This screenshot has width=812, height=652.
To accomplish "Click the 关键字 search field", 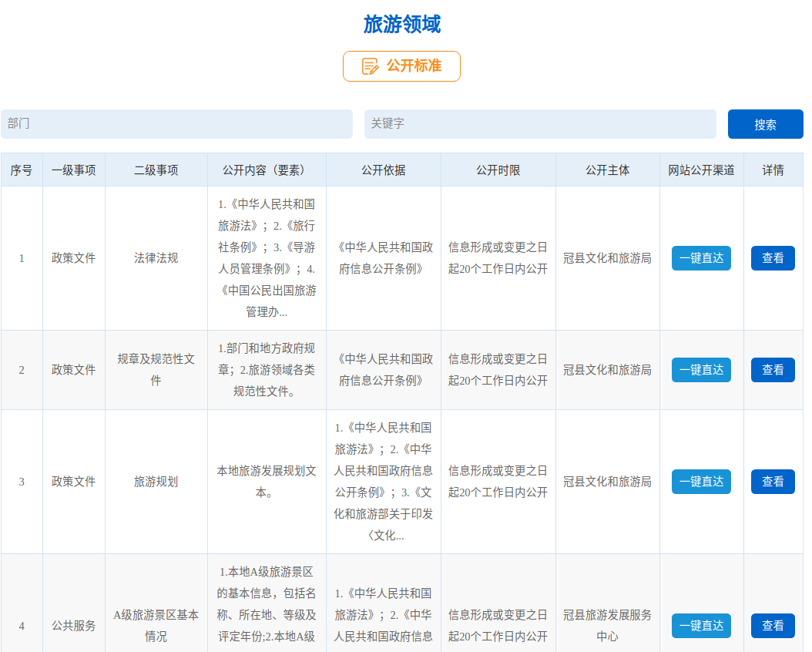I will 540,124.
